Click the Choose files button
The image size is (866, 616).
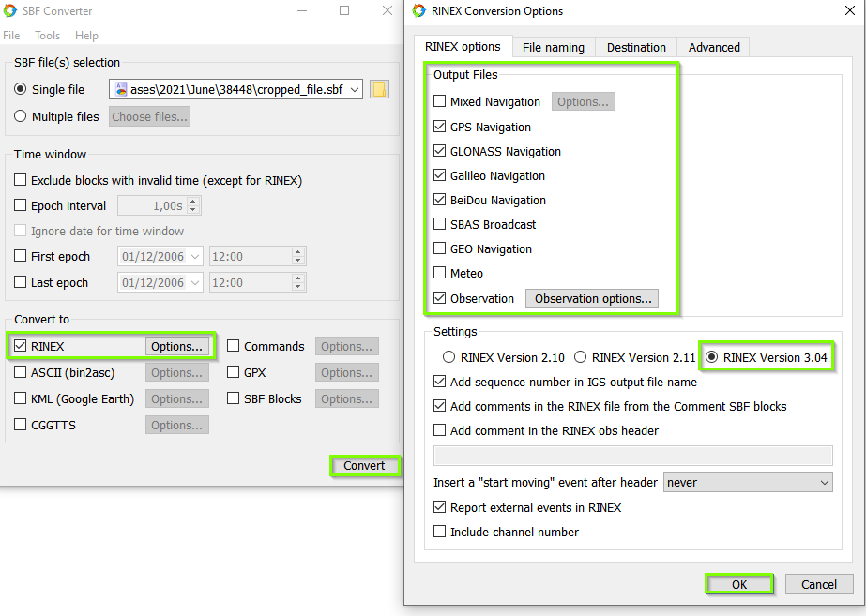[x=150, y=116]
